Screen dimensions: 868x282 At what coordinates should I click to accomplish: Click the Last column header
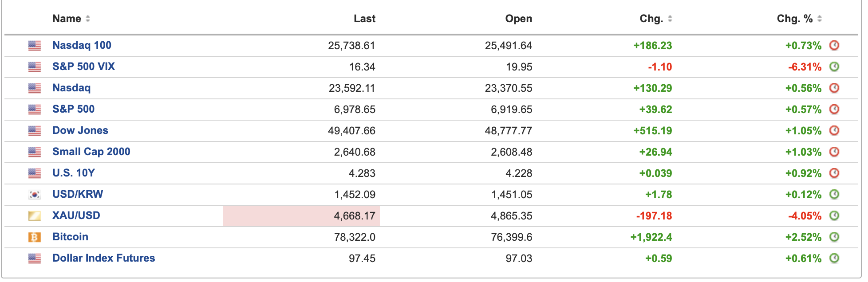pyautogui.click(x=364, y=19)
